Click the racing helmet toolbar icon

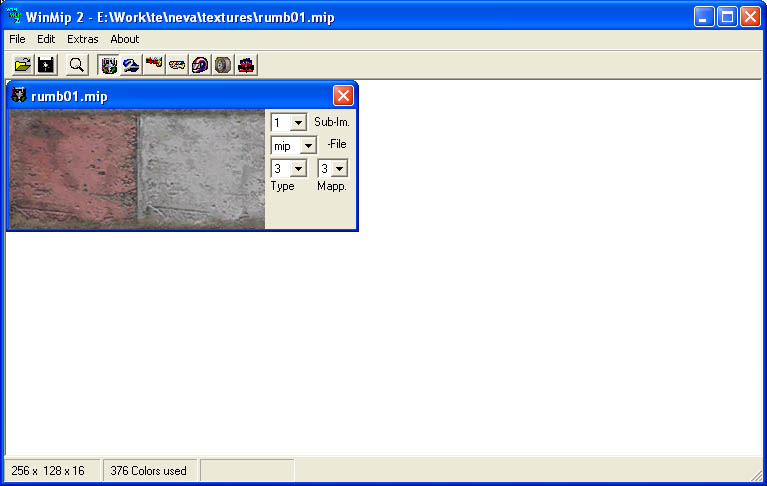[x=200, y=65]
